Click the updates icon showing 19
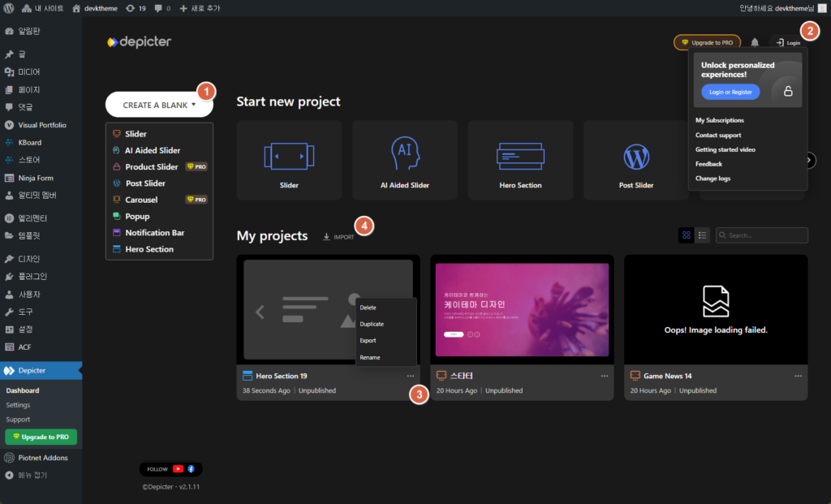 136,8
